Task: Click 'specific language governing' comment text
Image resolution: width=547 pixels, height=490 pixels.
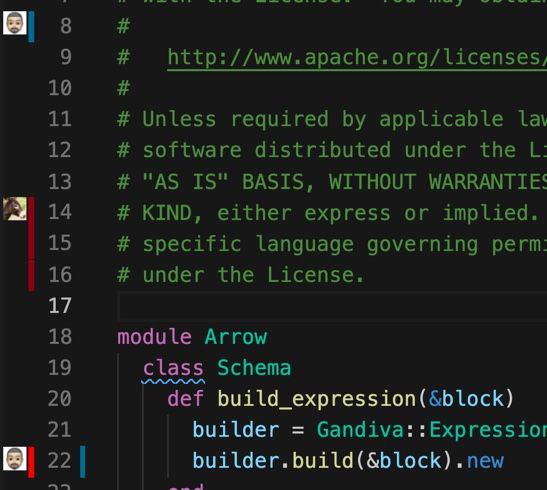Action: [x=310, y=244]
